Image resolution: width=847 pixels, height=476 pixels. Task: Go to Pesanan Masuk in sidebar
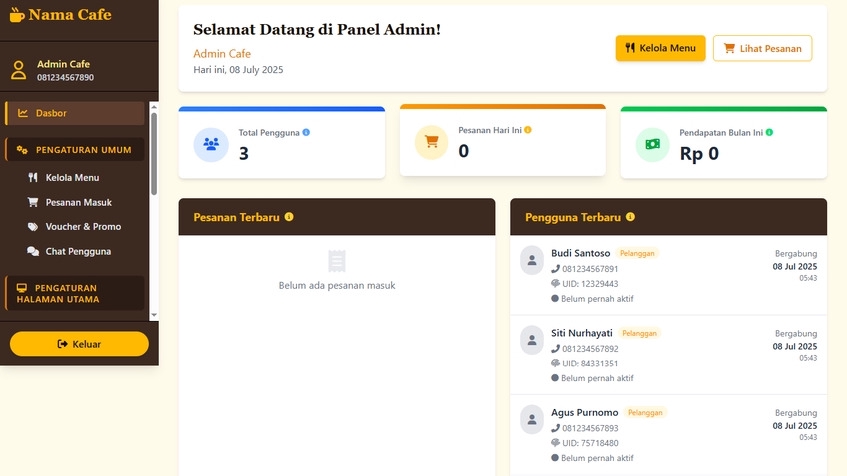tap(78, 202)
